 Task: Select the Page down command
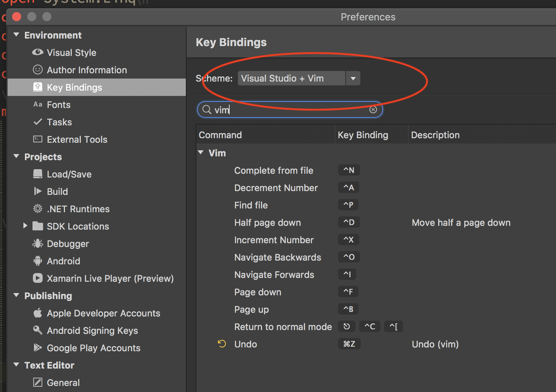[258, 292]
